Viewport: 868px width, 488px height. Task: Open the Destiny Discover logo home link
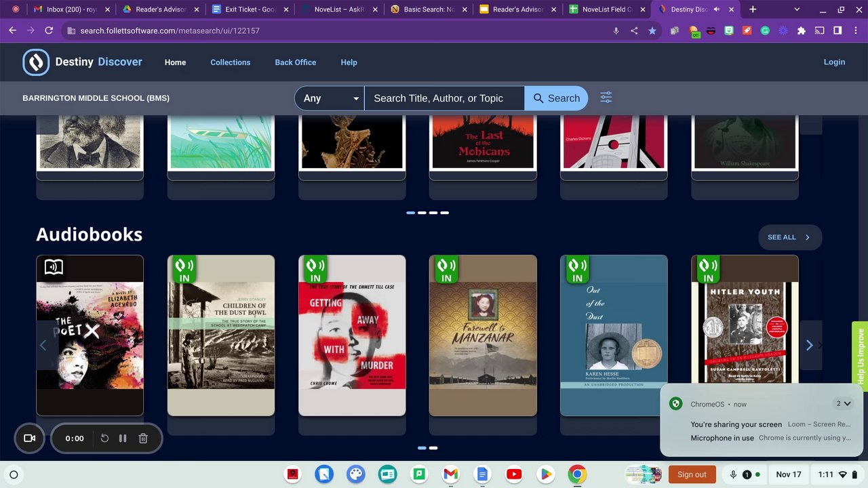coord(82,62)
